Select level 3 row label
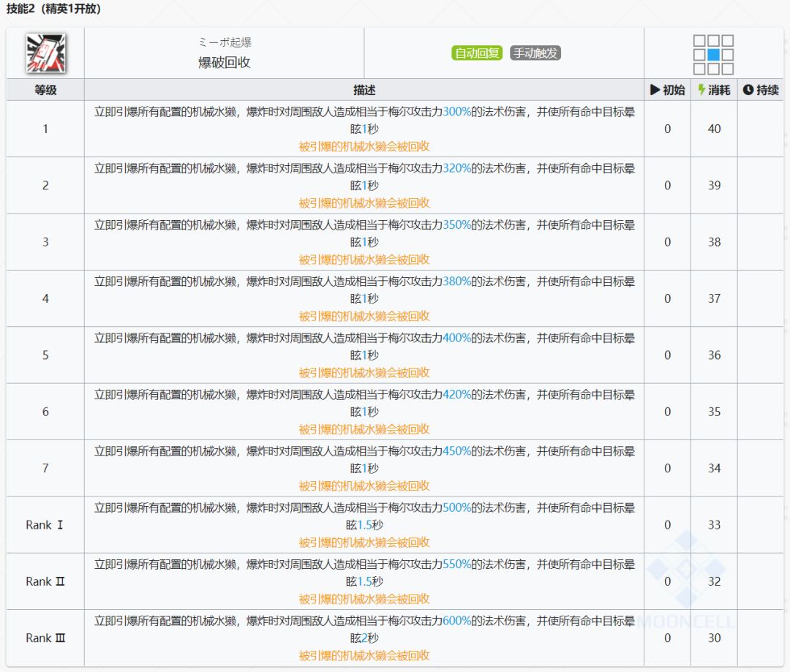 coord(45,242)
